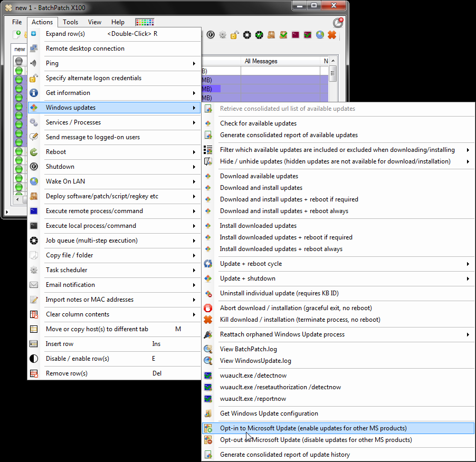Click the gray gear toolbar icon
The height and width of the screenshot is (462, 476).
point(223,35)
